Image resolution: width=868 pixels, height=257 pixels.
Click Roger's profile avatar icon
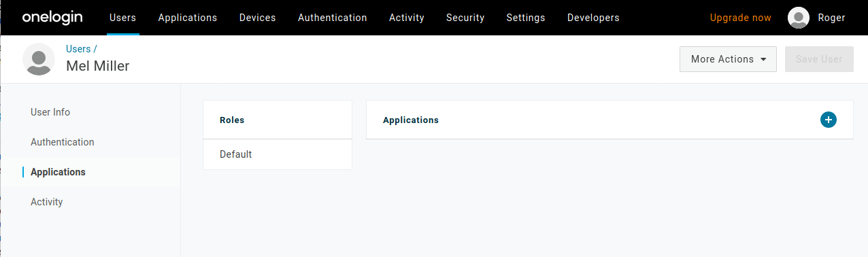coord(799,18)
